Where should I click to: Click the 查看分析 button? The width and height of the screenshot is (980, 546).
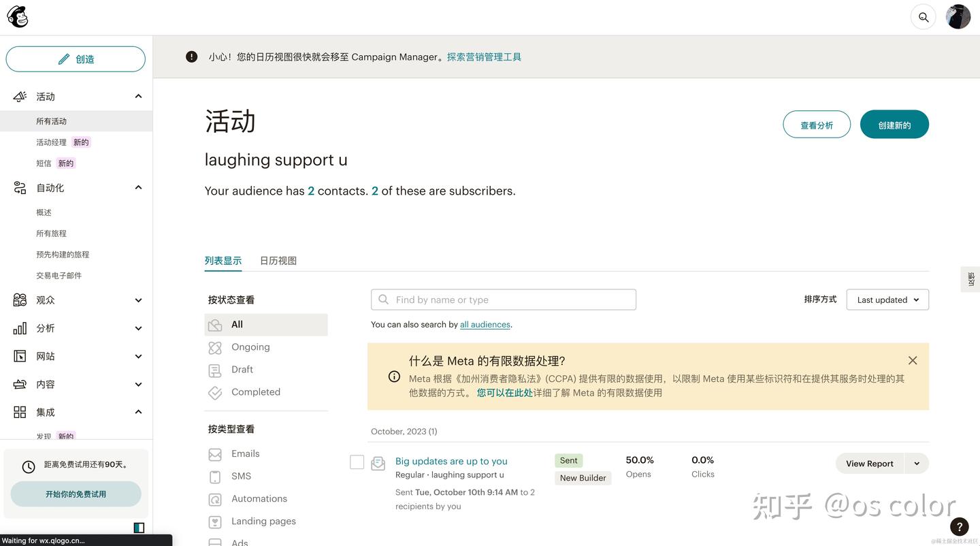point(817,125)
